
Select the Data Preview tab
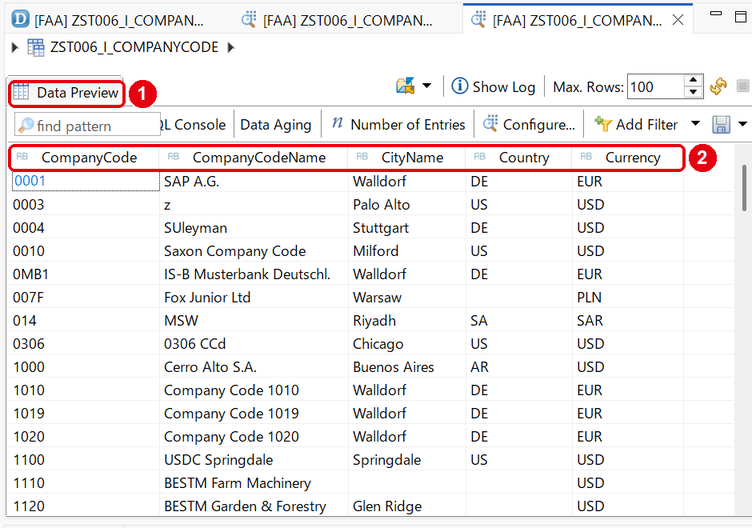(x=67, y=93)
